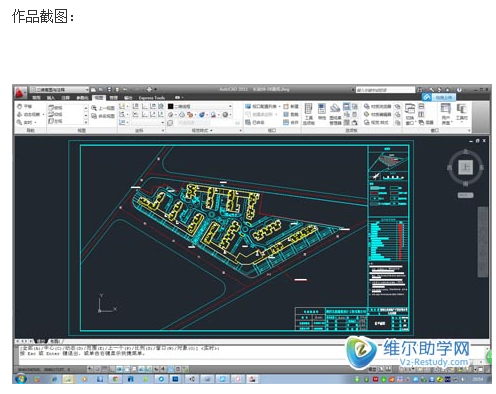The height and width of the screenshot is (394, 496).
Task: Click the ViewCube top (上) face
Action: 466,167
